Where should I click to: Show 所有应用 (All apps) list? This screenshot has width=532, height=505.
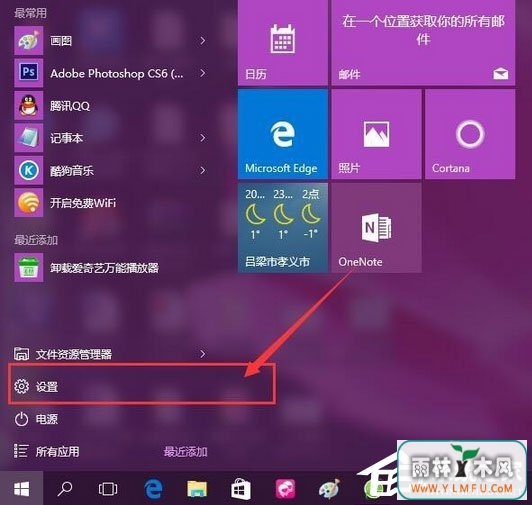(46, 452)
